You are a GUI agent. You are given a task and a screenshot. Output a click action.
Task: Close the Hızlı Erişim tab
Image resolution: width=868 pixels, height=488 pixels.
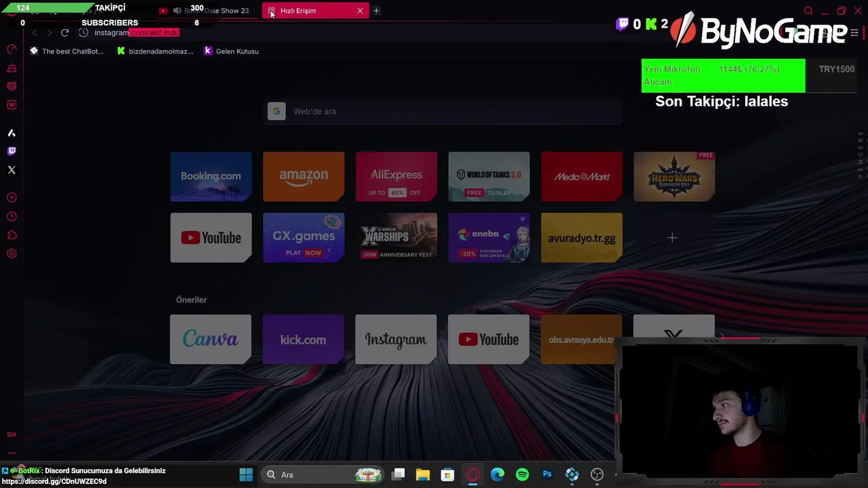coord(360,11)
